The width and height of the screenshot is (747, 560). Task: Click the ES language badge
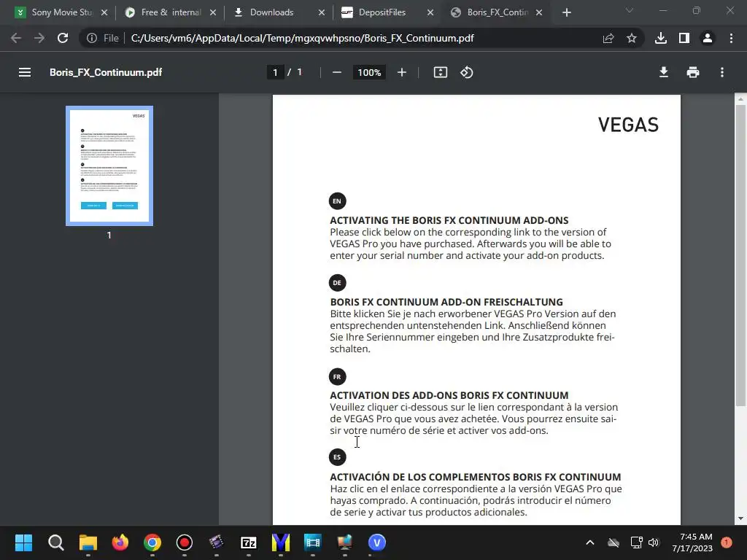click(337, 457)
